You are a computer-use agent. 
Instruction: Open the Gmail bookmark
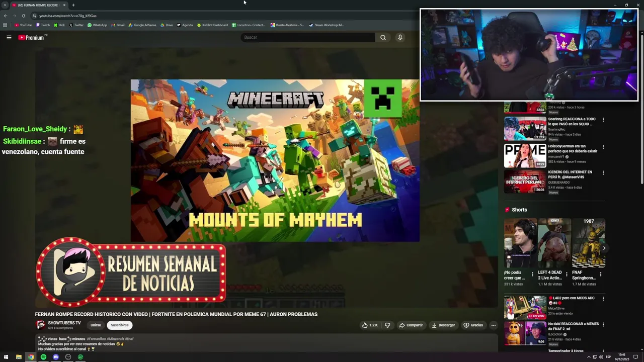pyautogui.click(x=118, y=25)
